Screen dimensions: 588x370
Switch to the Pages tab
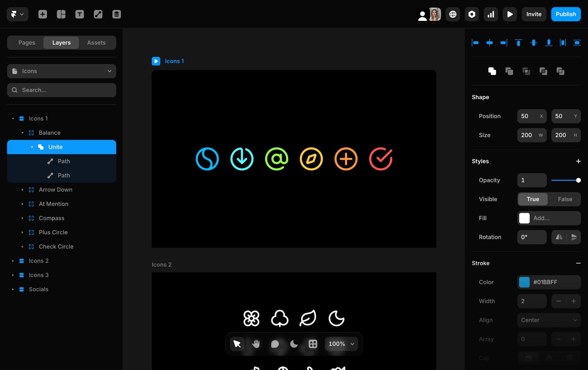27,42
